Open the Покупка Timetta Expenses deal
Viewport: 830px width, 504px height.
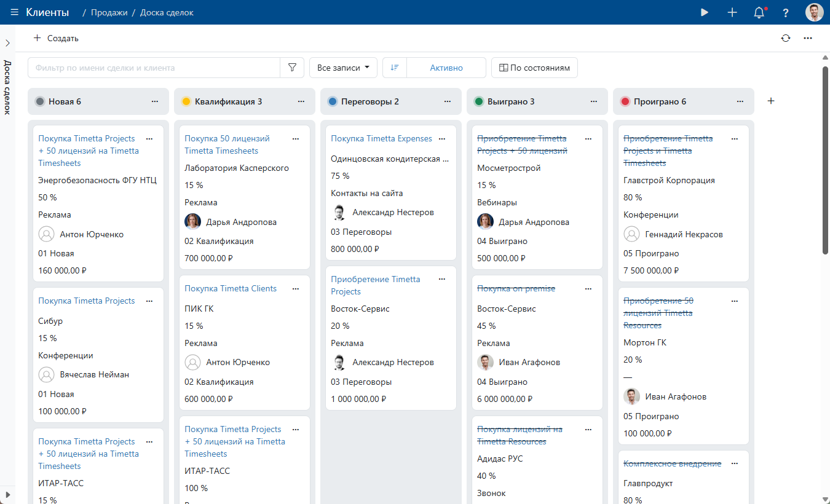pyautogui.click(x=381, y=139)
